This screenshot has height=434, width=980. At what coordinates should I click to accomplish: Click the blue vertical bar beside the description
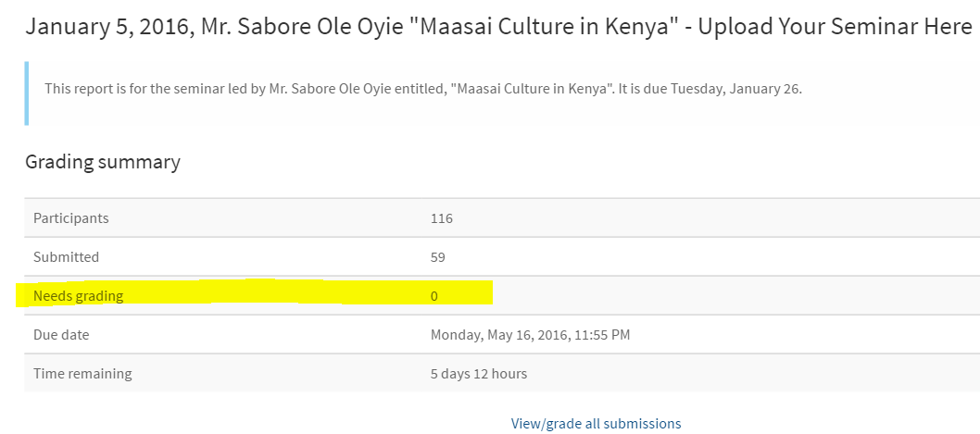(x=27, y=93)
